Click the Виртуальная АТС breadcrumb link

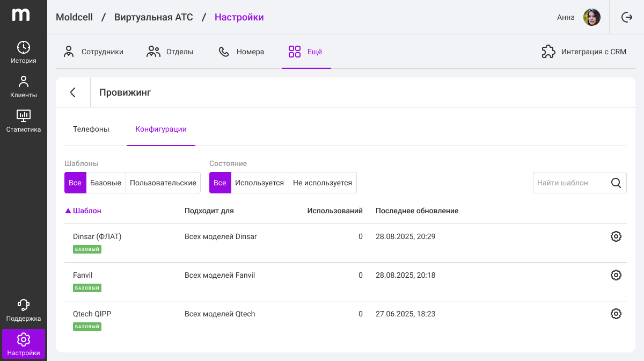(x=153, y=17)
